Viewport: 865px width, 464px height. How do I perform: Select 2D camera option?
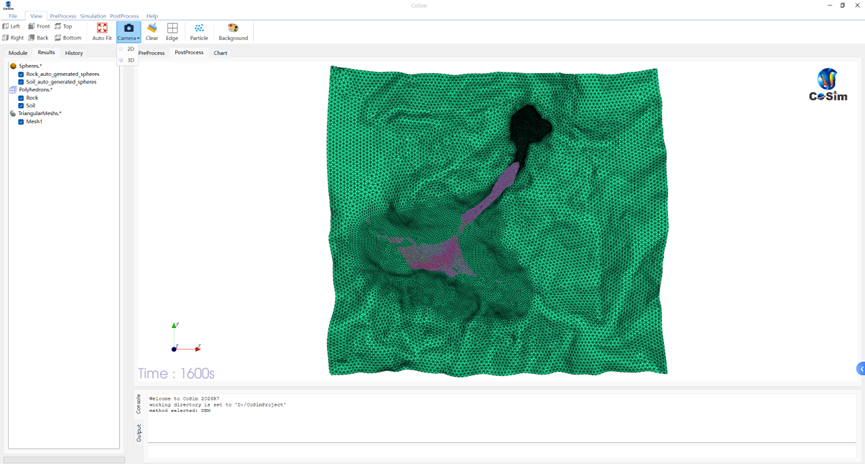pos(127,49)
